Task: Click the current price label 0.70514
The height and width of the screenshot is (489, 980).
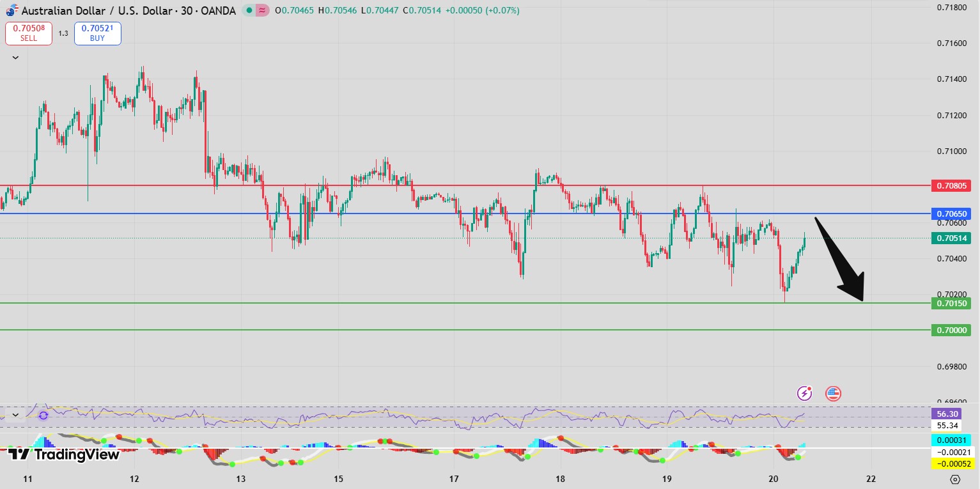Action: 951,238
